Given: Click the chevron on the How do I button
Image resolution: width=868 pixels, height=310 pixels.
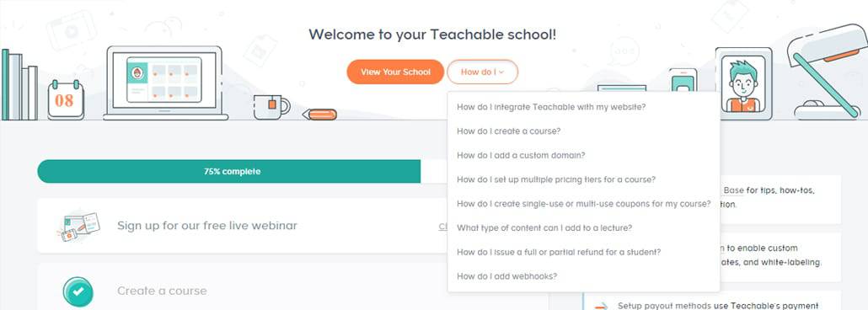Looking at the screenshot, I should click(502, 72).
